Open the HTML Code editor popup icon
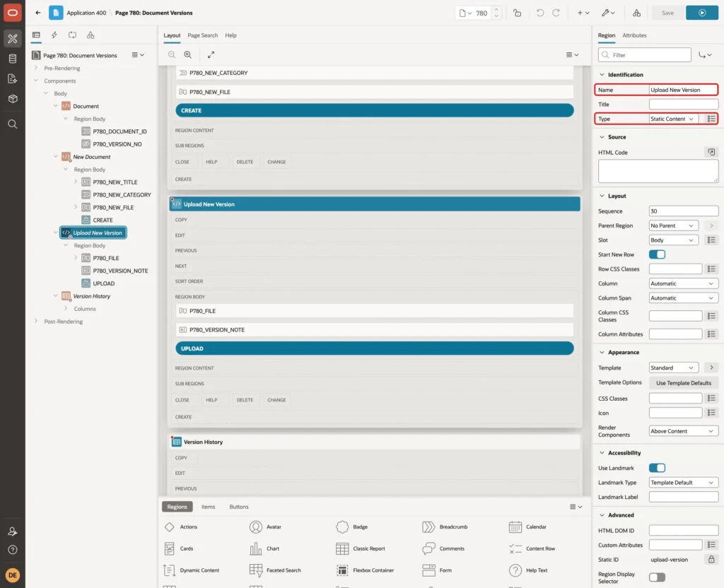Viewport: 724px width, 588px height. point(711,153)
